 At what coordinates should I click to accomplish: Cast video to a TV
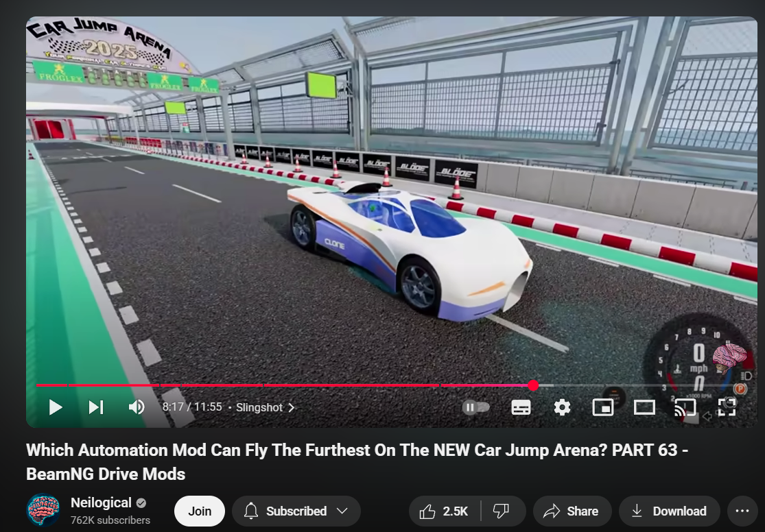[x=685, y=407]
